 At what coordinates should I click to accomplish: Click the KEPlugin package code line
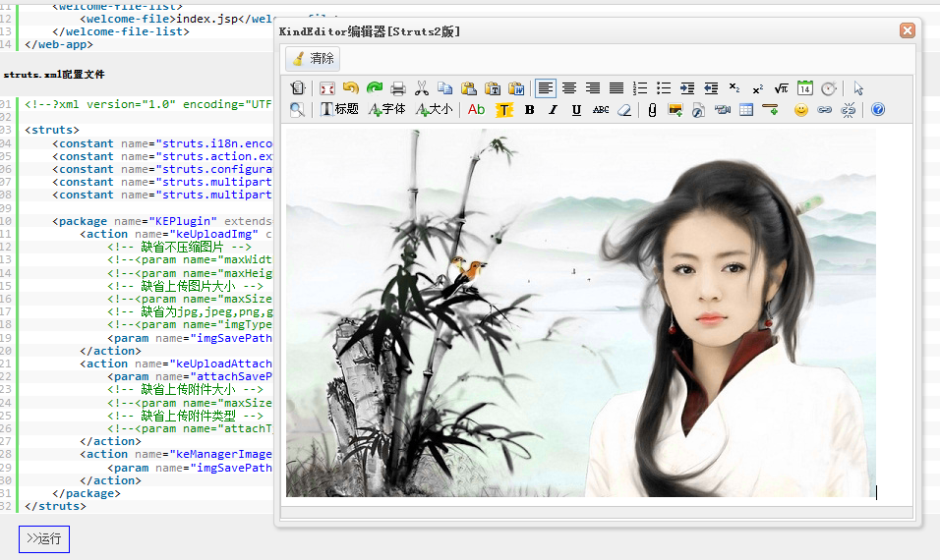coord(162,221)
